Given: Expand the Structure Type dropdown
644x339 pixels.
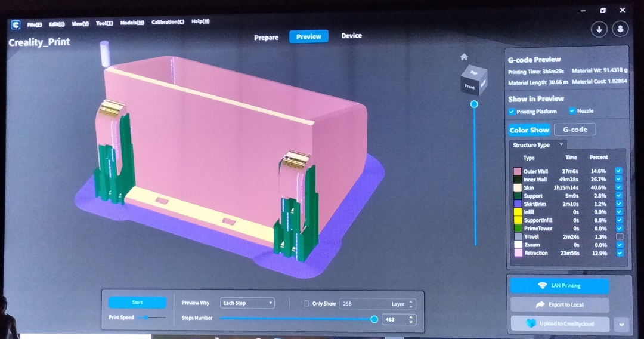Looking at the screenshot, I should [561, 145].
